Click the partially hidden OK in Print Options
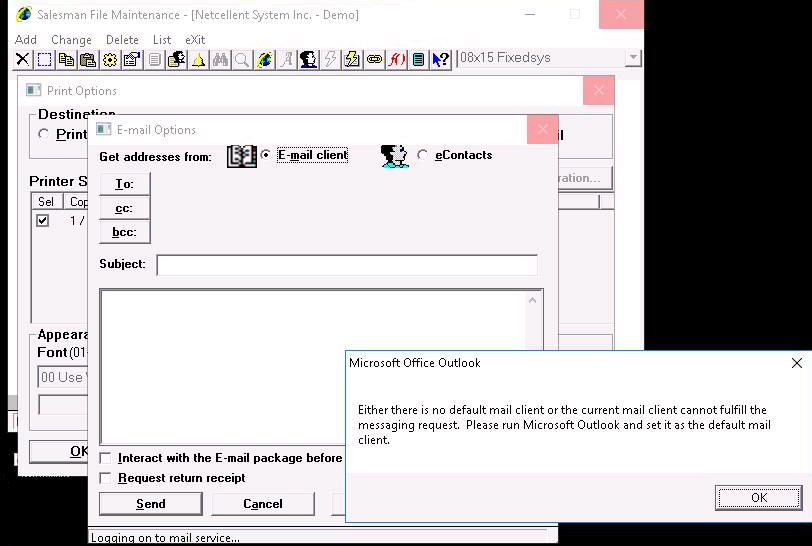 (59, 452)
